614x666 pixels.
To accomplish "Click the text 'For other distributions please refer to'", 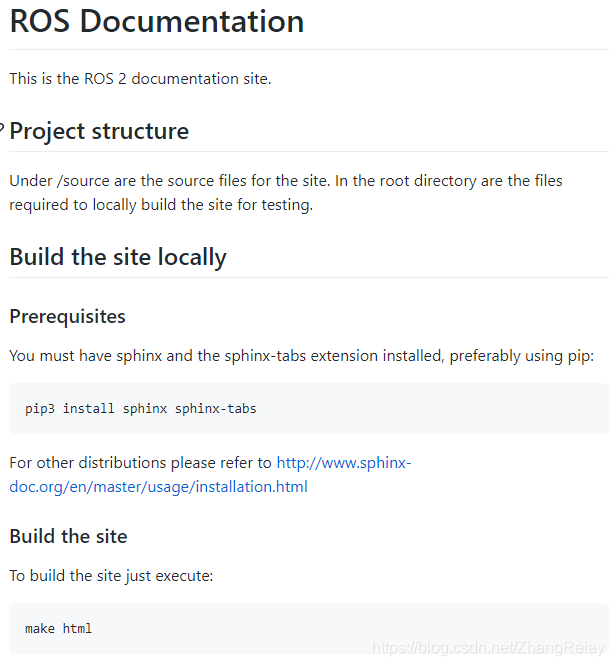I will click(140, 463).
